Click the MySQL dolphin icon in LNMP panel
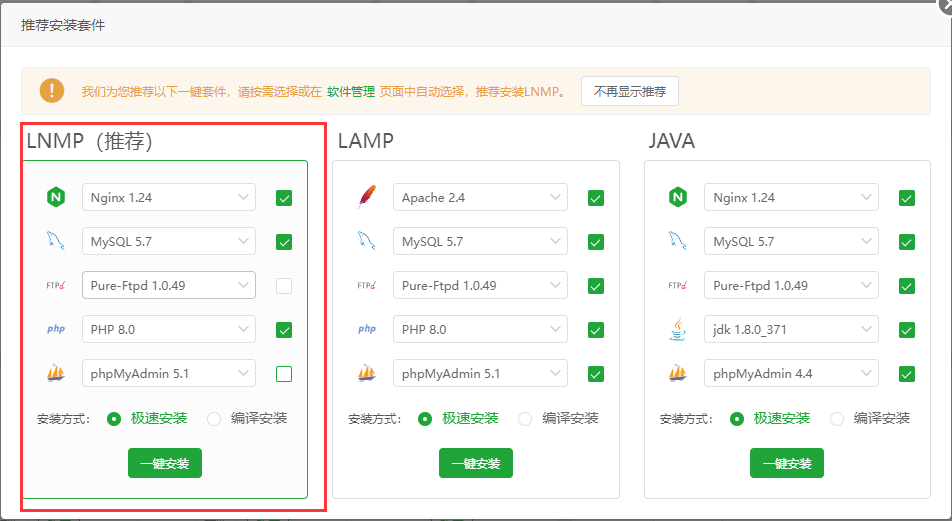The width and height of the screenshot is (952, 521). coord(56,241)
